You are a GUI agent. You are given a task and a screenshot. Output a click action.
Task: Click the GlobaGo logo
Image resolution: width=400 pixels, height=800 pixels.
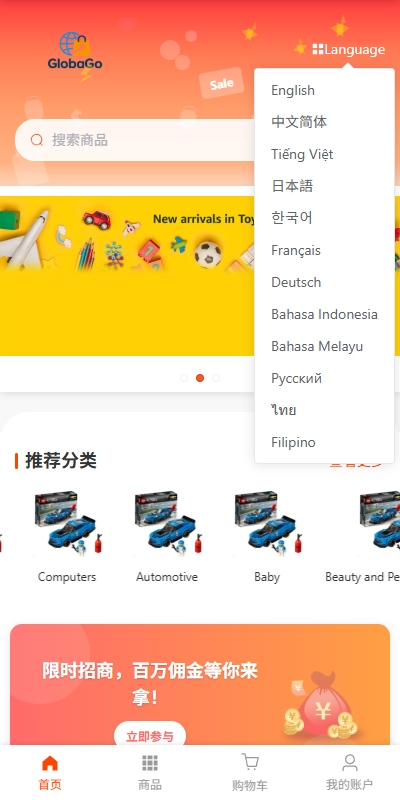coord(75,52)
